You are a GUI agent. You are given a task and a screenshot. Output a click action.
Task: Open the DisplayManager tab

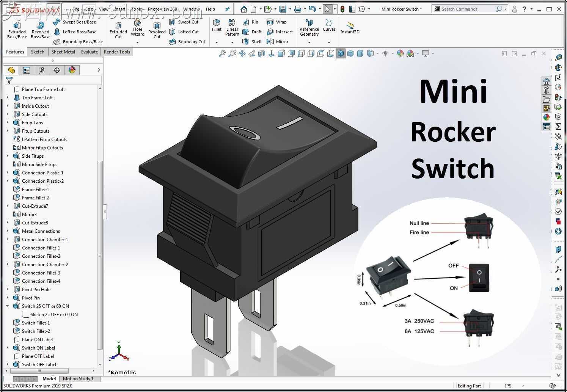72,70
